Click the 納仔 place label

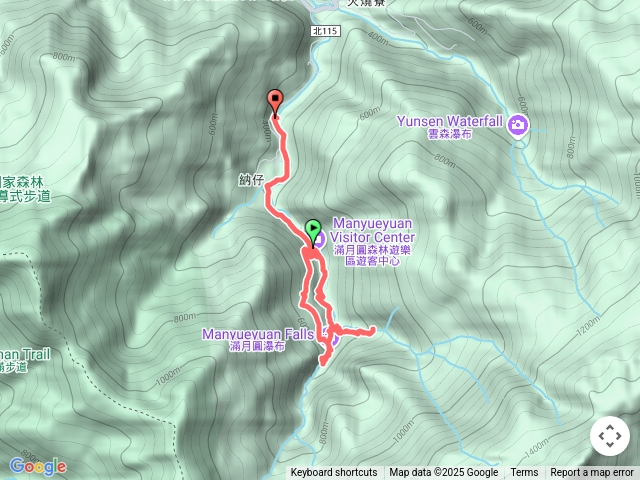point(251,180)
